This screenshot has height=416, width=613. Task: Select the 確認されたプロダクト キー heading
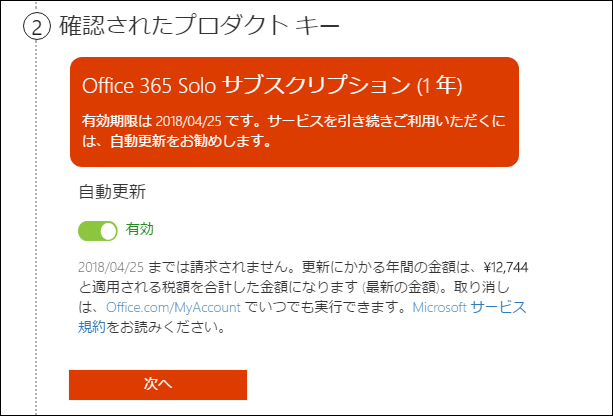pyautogui.click(x=199, y=27)
